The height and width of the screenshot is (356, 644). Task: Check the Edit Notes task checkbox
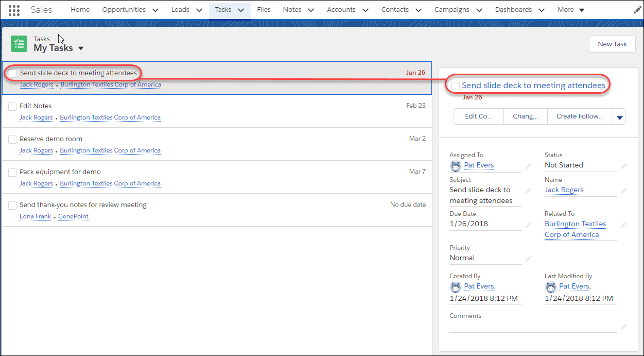pyautogui.click(x=12, y=106)
